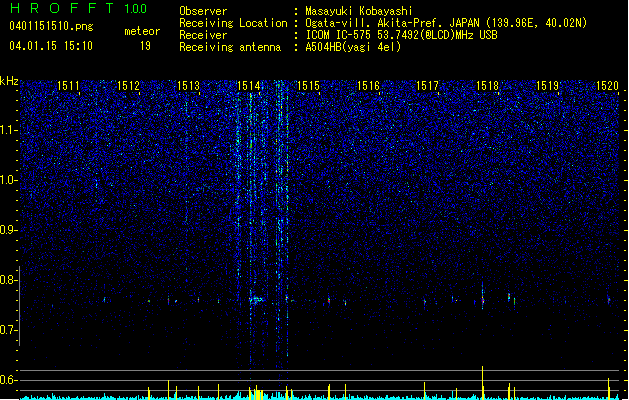Click the 1517 time axis label
Image resolution: width=629 pixels, height=400 pixels.
[428, 86]
